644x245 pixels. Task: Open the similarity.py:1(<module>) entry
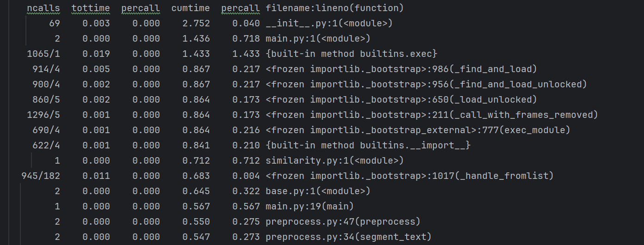pyautogui.click(x=334, y=161)
